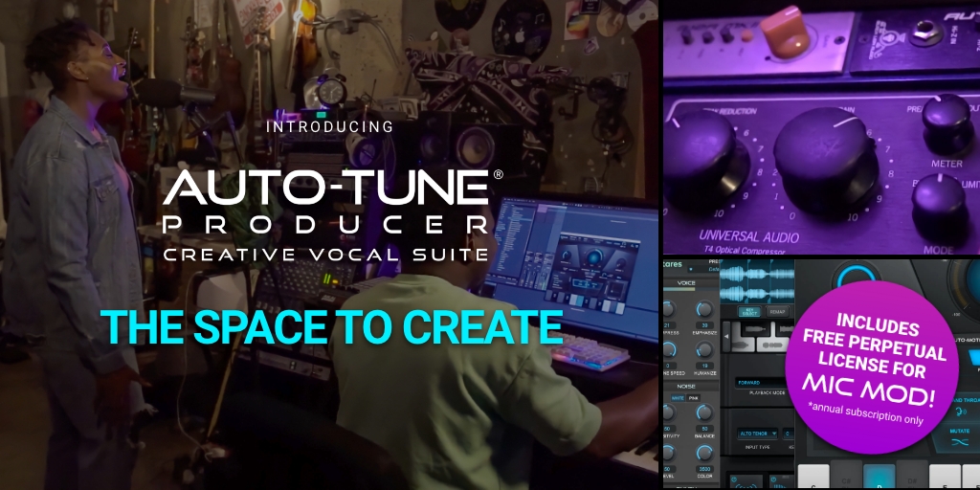
Task: Toggle the KEY SELECT button
Action: click(x=749, y=312)
